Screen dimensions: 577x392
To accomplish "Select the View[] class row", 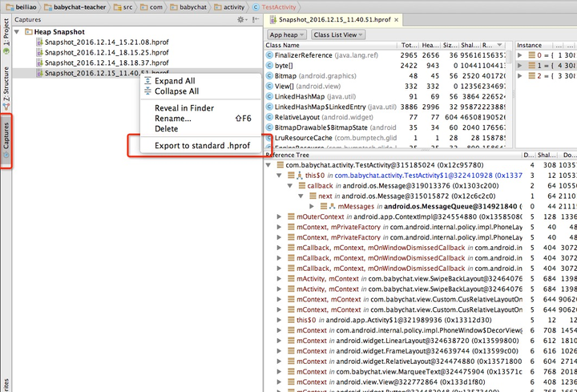I will (x=385, y=86).
